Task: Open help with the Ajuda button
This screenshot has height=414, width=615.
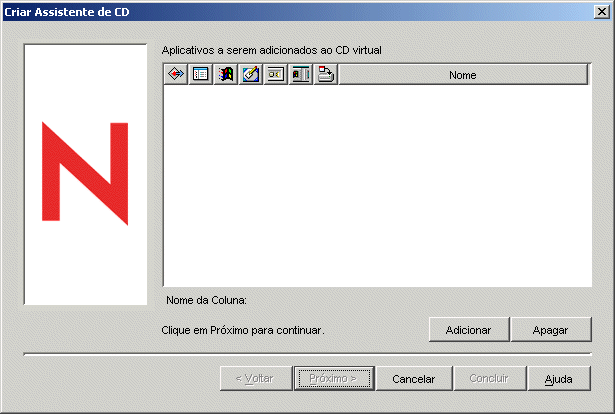Action: (x=559, y=378)
